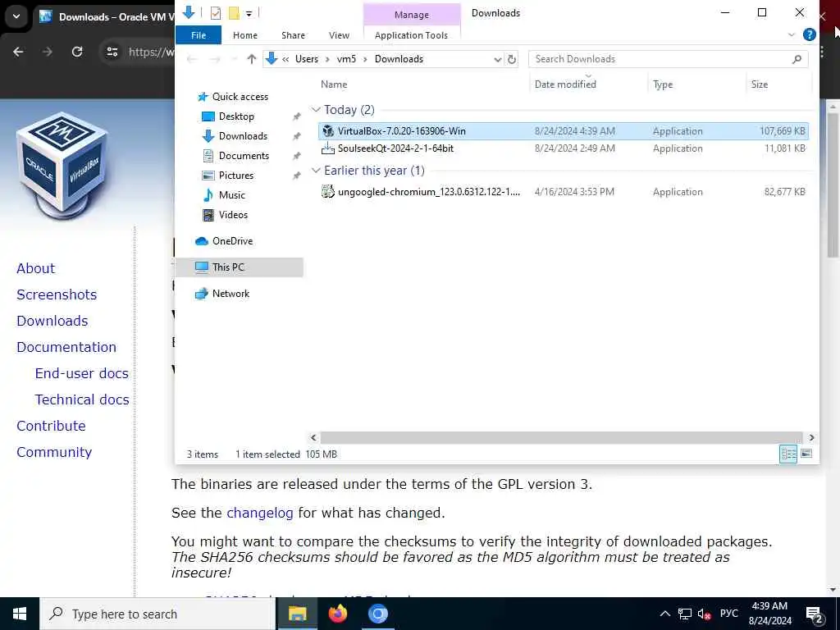This screenshot has width=840, height=630.
Task: Open Firefox from taskbar
Action: pos(337,614)
